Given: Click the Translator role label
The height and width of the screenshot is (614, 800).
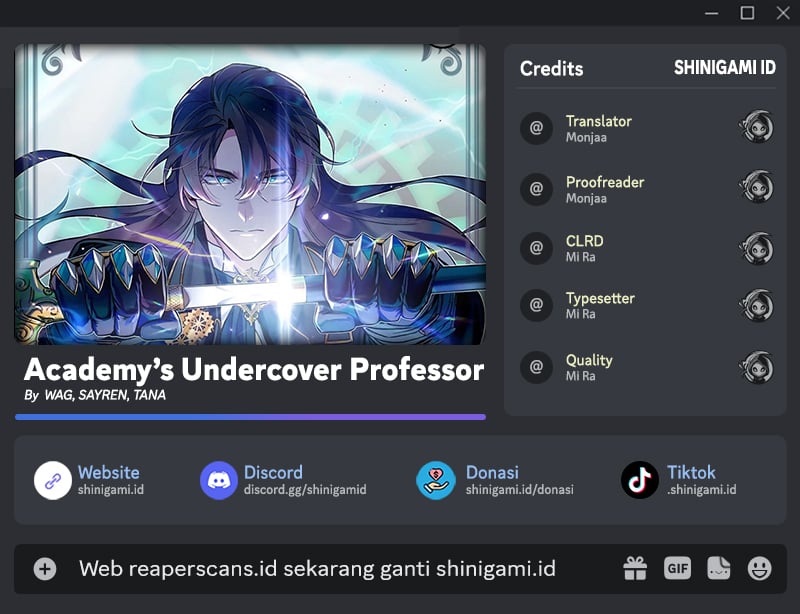Looking at the screenshot, I should [599, 121].
